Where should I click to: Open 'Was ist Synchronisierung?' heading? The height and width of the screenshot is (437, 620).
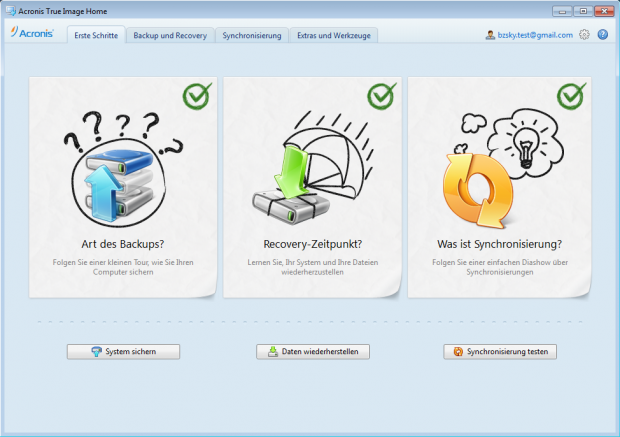coord(499,244)
